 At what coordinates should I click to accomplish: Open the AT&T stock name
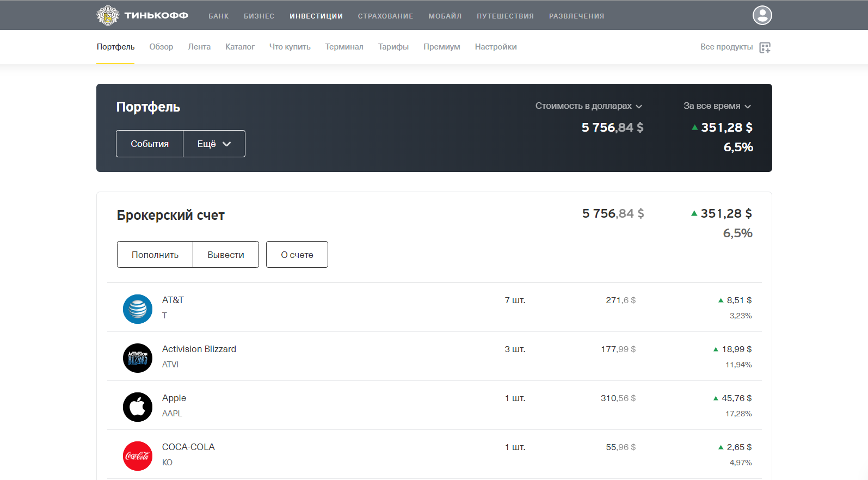click(173, 300)
